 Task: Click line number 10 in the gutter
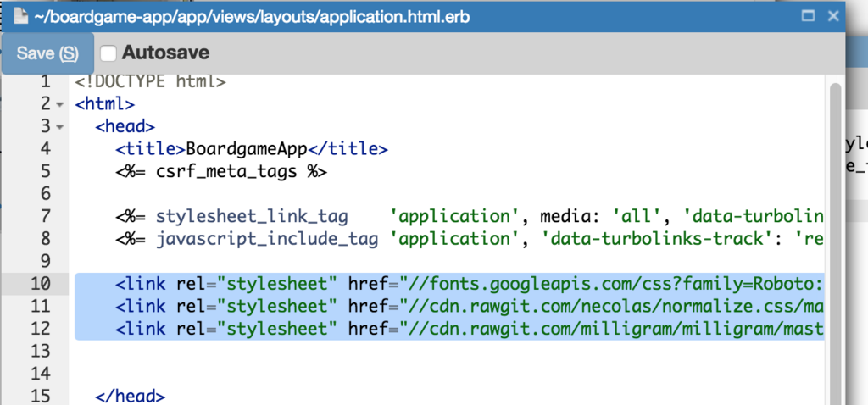click(41, 284)
